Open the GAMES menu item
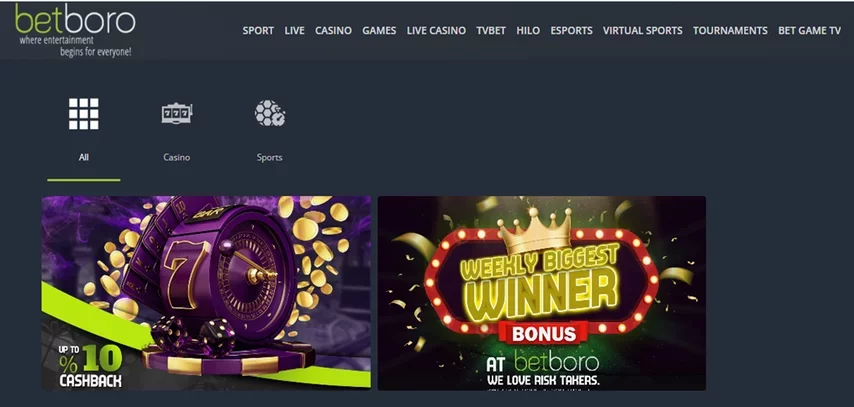The width and height of the screenshot is (854, 407). pos(379,31)
